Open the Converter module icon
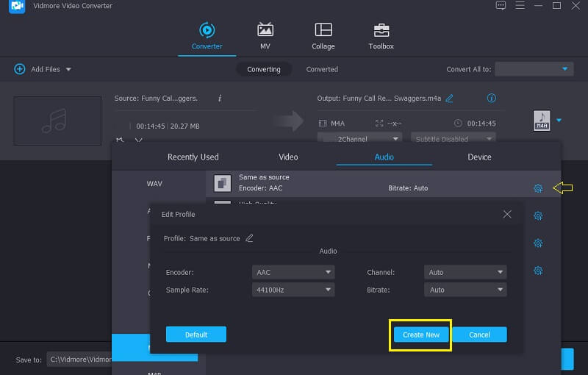 (x=207, y=31)
